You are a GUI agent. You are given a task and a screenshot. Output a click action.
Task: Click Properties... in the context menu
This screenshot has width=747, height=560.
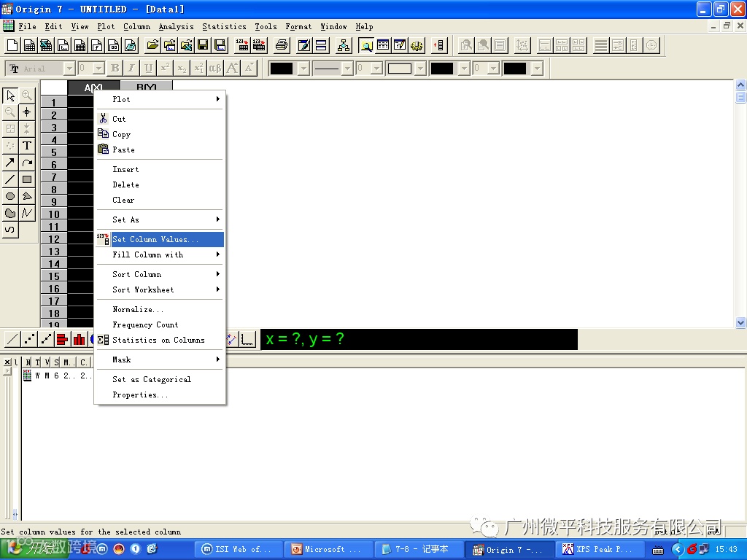point(160,394)
